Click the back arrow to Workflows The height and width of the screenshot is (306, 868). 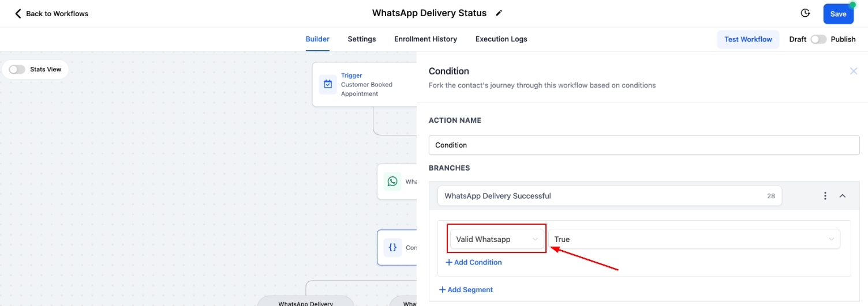click(18, 13)
